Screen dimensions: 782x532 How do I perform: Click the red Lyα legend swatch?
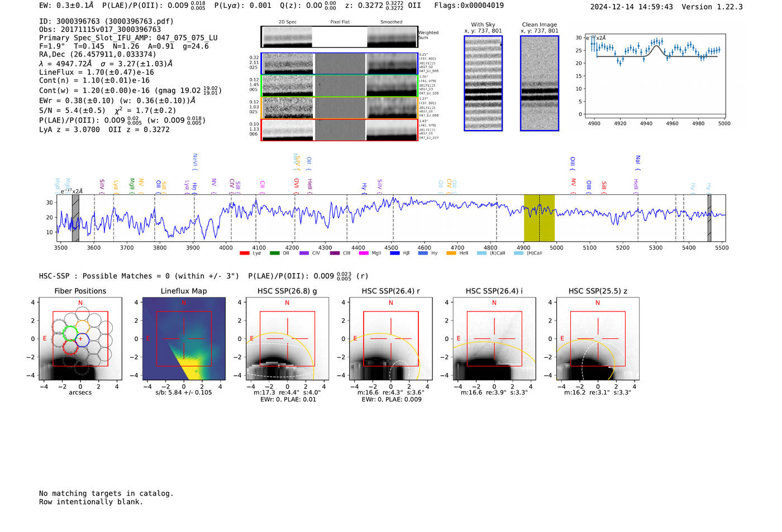click(244, 253)
